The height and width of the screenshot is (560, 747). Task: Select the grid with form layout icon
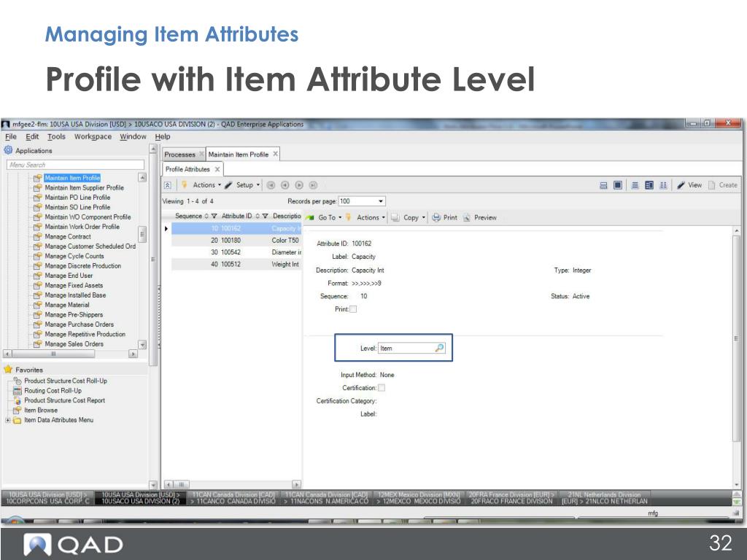click(649, 185)
